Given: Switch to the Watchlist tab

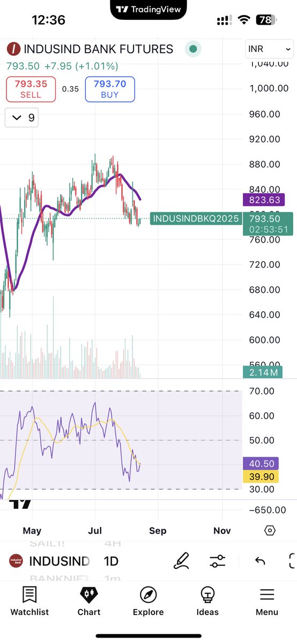Looking at the screenshot, I should coord(29,601).
